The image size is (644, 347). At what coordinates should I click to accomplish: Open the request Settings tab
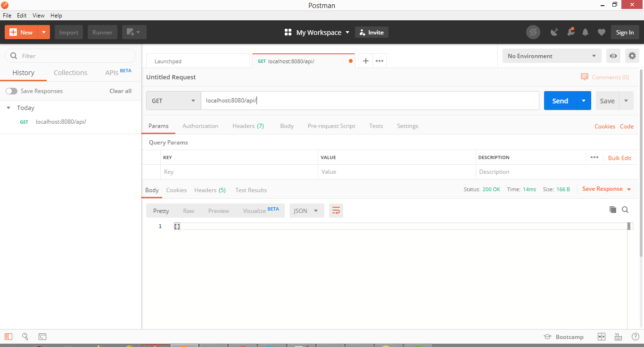(407, 126)
